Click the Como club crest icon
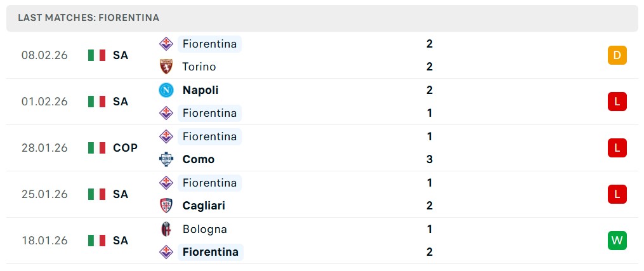The height and width of the screenshot is (271, 644). point(166,159)
